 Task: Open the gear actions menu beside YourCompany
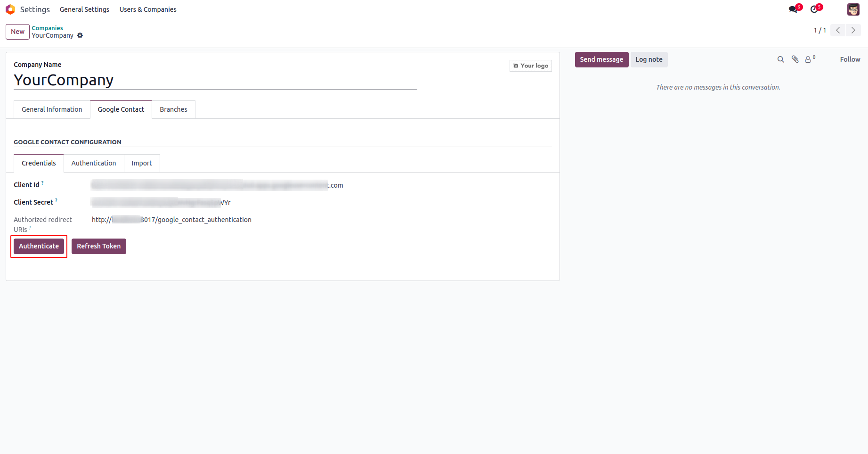point(80,35)
